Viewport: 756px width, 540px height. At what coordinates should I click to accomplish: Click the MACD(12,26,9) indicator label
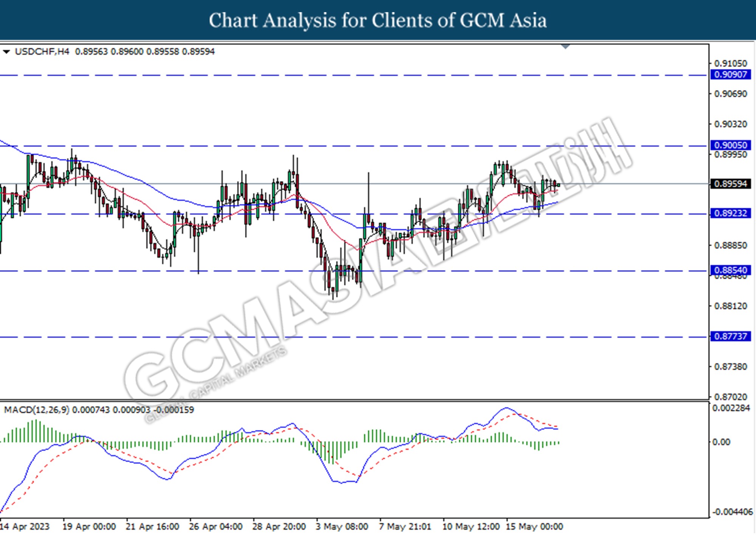(x=37, y=410)
